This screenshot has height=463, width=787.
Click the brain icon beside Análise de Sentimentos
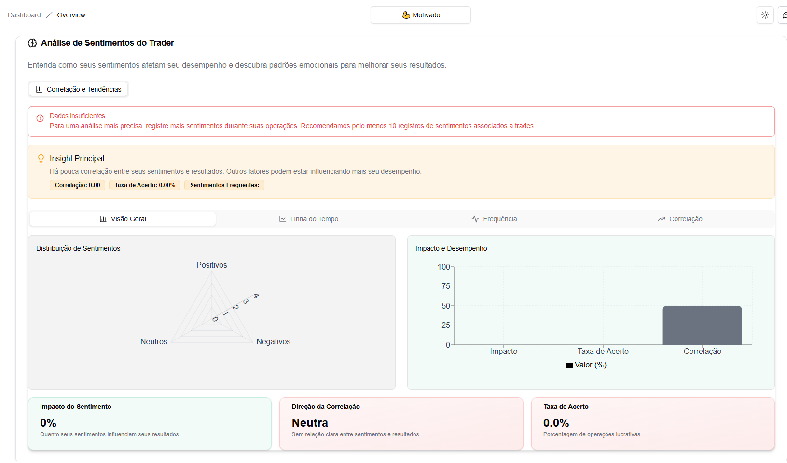[32, 43]
